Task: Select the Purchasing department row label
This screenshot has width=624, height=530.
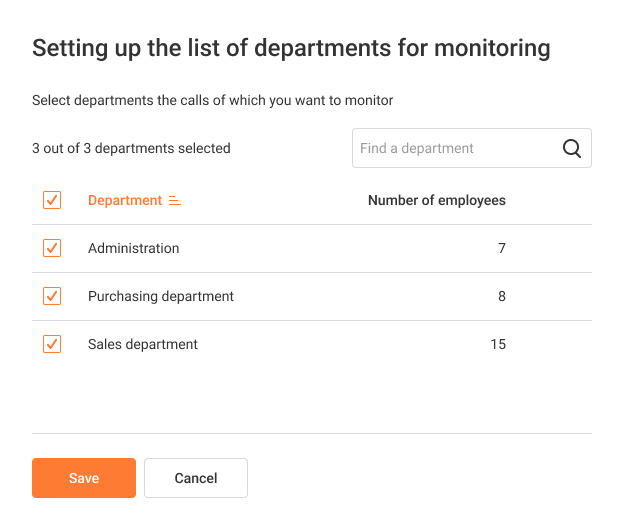Action: tap(161, 296)
